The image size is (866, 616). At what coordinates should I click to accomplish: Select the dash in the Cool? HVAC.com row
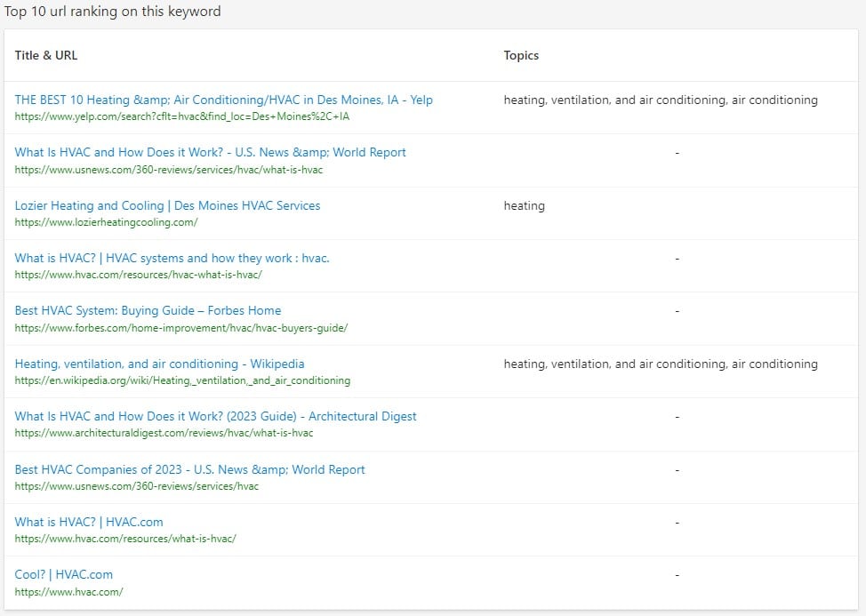point(678,575)
